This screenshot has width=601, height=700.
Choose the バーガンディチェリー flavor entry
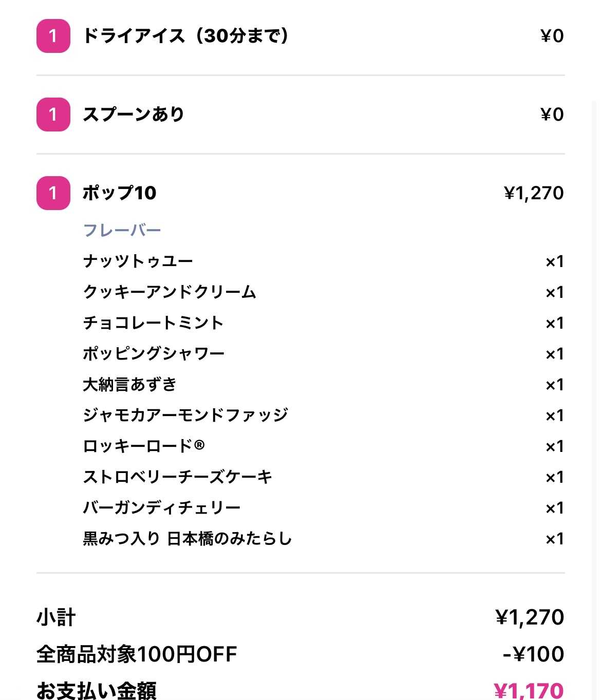(161, 508)
